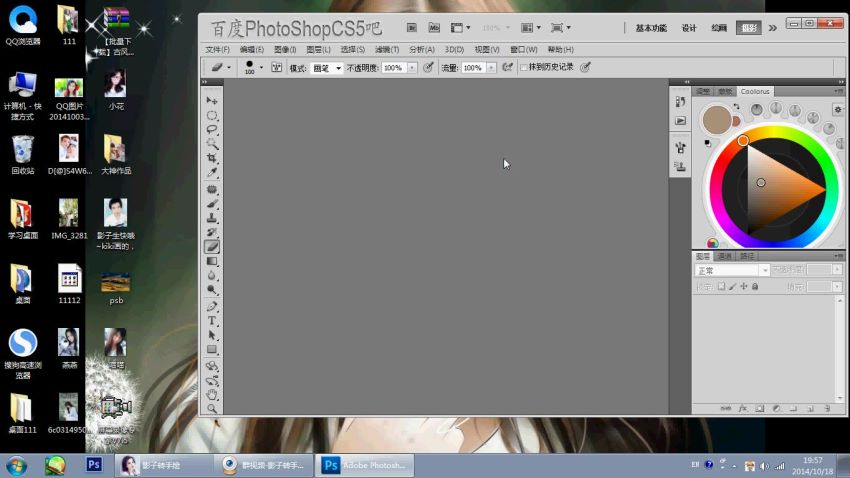The height and width of the screenshot is (478, 850).
Task: Select the Crop tool
Action: click(212, 158)
